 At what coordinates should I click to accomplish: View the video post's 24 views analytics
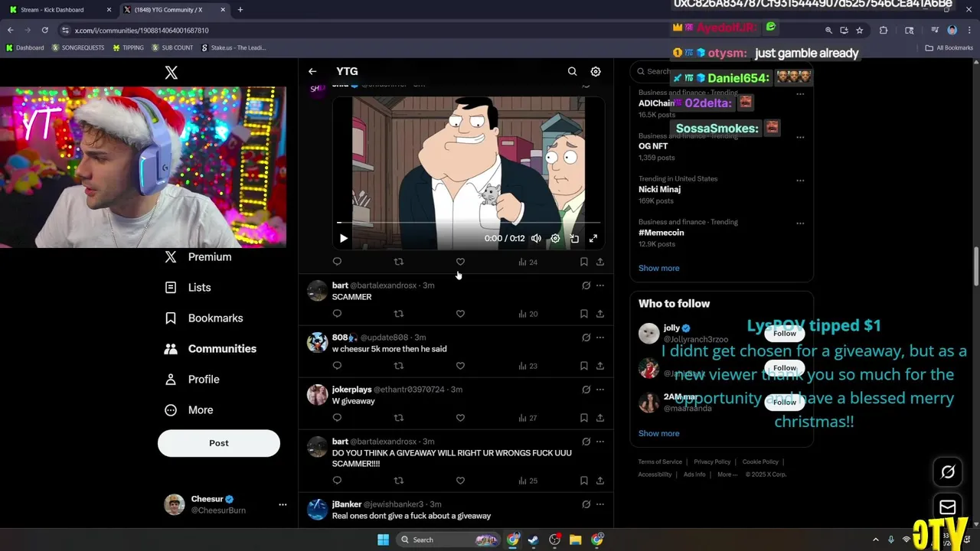coord(528,262)
